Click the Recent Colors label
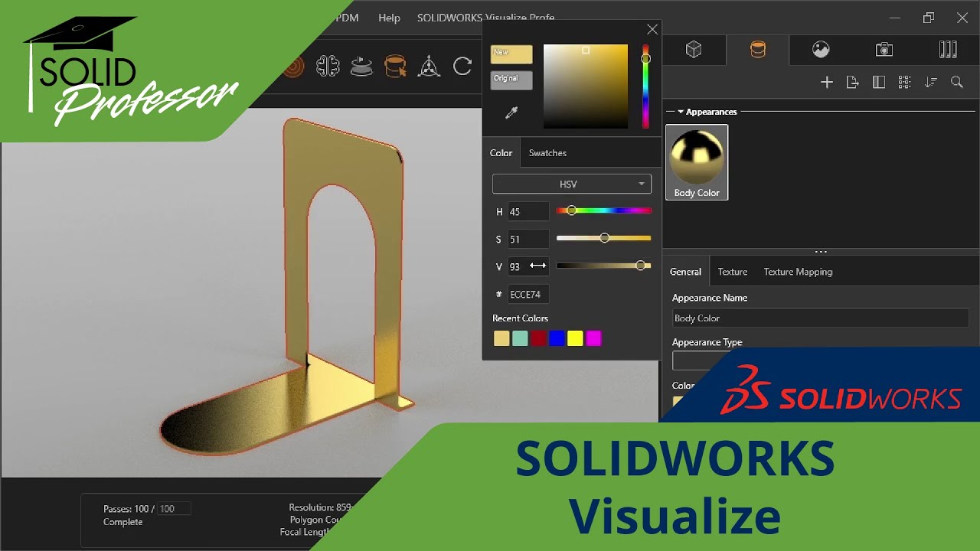Screen dimensions: 980x551 coord(520,318)
